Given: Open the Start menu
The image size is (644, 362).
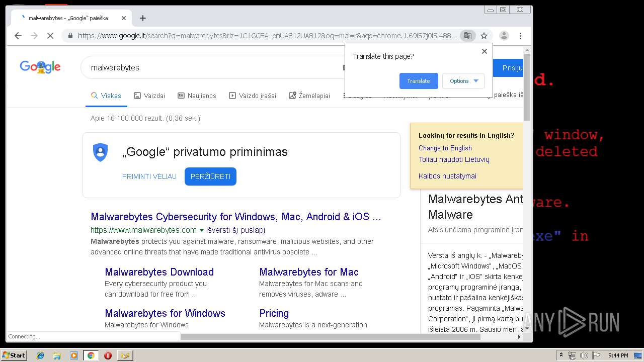Looking at the screenshot, I should click(14, 355).
